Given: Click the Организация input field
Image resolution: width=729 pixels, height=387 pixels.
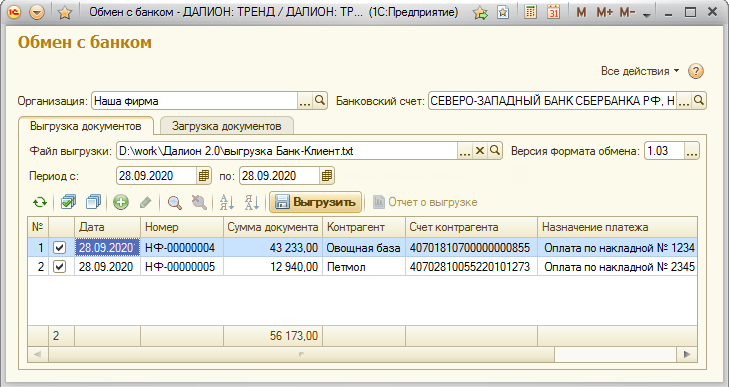Looking at the screenshot, I should (x=194, y=100).
